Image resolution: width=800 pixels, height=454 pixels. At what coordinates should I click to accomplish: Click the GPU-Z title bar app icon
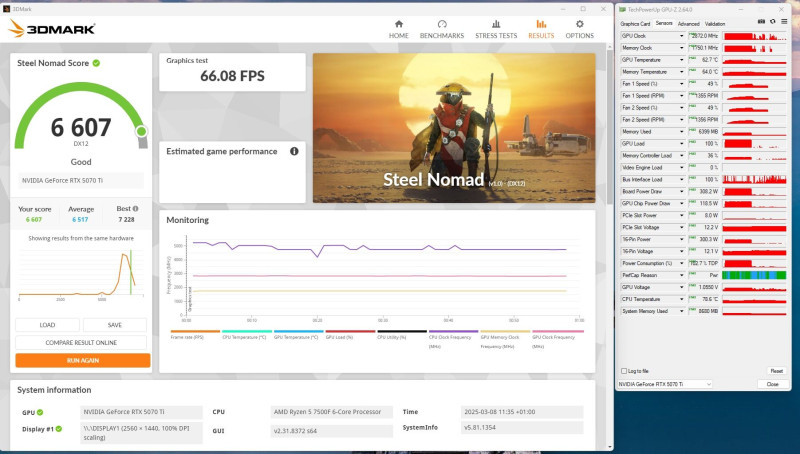click(622, 9)
